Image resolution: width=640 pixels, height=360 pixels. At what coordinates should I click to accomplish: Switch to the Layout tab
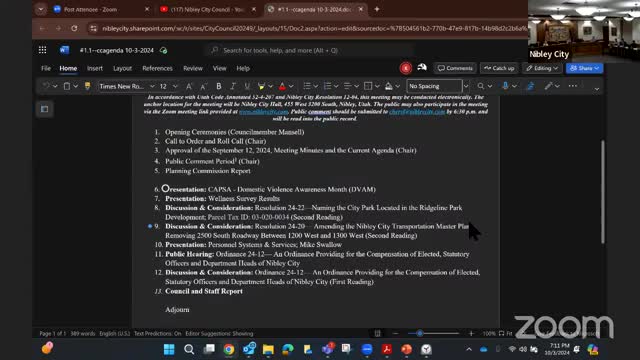coord(122,68)
